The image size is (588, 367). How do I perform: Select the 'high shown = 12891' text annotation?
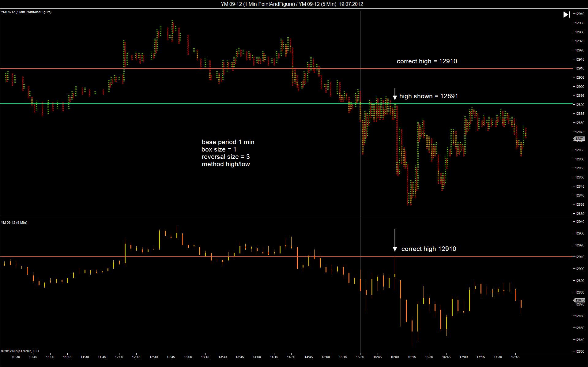428,96
